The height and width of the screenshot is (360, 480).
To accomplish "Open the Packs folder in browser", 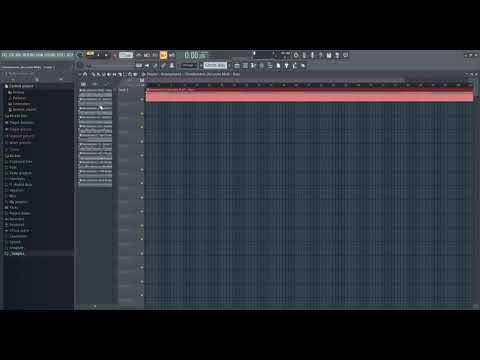I will point(12,208).
